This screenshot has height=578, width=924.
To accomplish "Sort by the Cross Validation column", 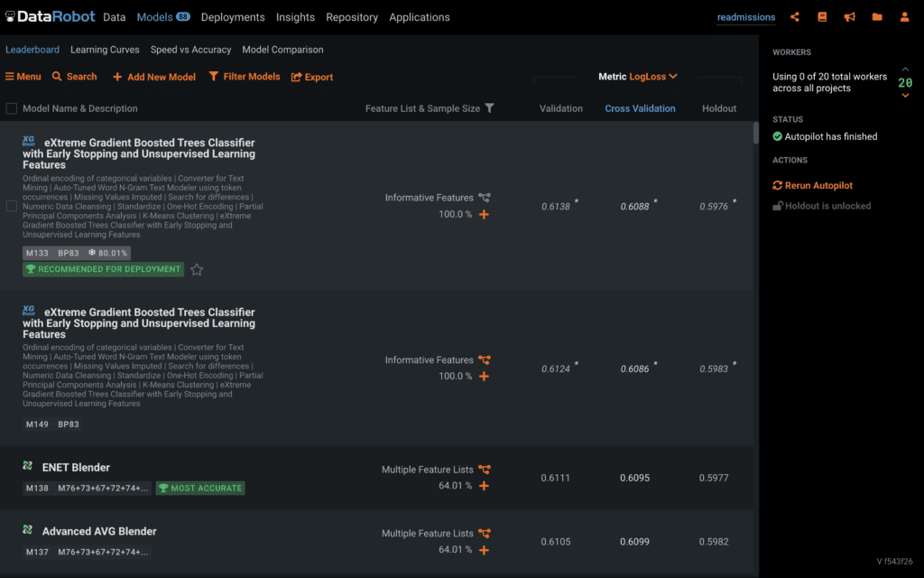I will 640,108.
